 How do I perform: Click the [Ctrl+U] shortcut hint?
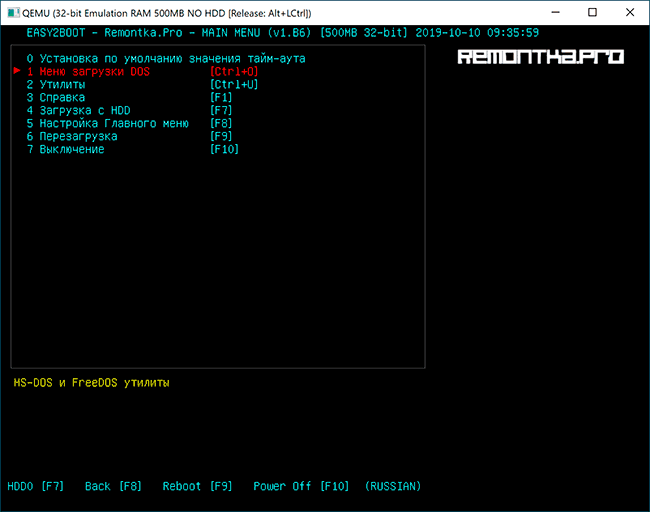point(234,85)
